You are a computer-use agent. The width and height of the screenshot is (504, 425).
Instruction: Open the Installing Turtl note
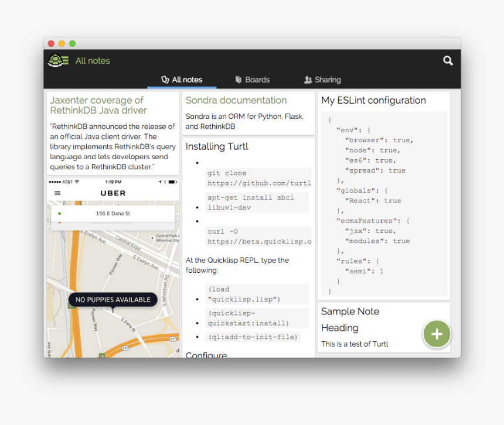pyautogui.click(x=217, y=146)
